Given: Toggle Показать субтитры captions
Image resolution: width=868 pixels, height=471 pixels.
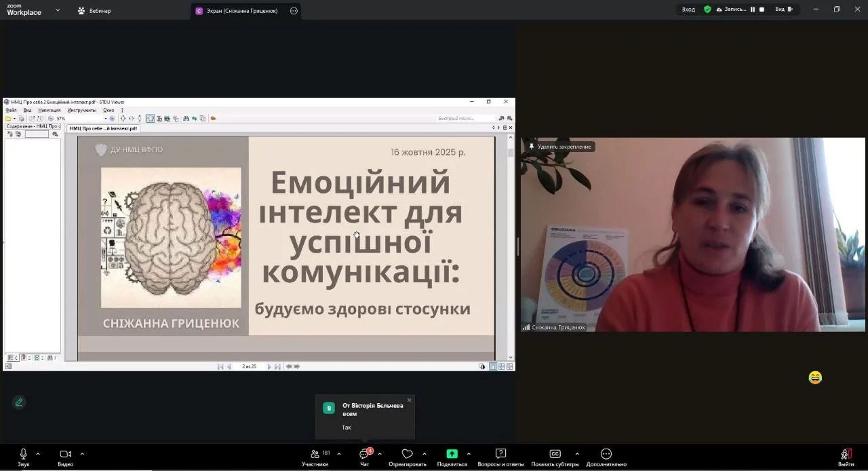Looking at the screenshot, I should pos(555,454).
